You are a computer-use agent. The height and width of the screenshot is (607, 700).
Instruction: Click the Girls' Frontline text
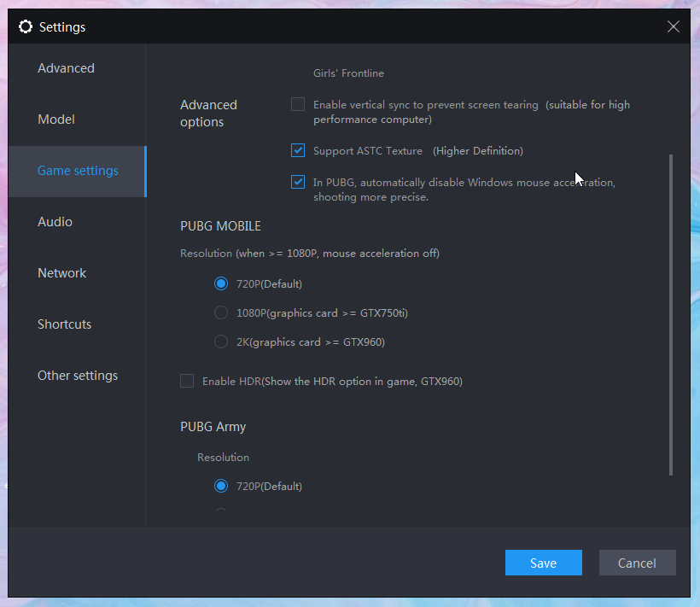pyautogui.click(x=348, y=73)
